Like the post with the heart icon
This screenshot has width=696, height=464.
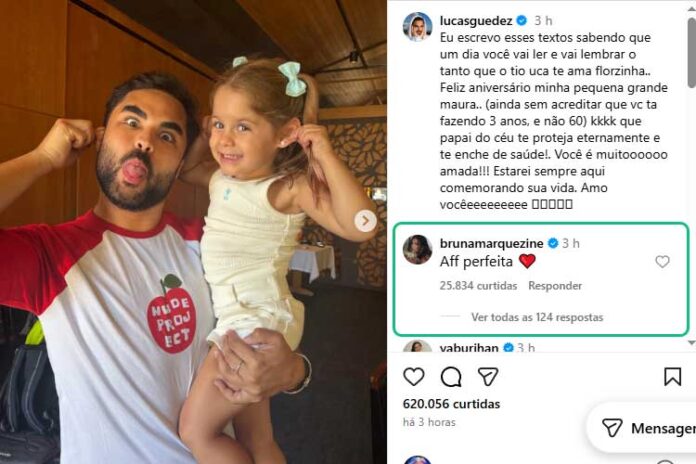click(414, 377)
